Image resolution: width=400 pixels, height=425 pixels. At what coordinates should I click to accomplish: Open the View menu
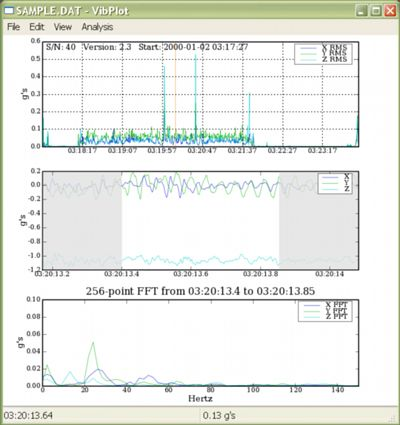coord(63,27)
